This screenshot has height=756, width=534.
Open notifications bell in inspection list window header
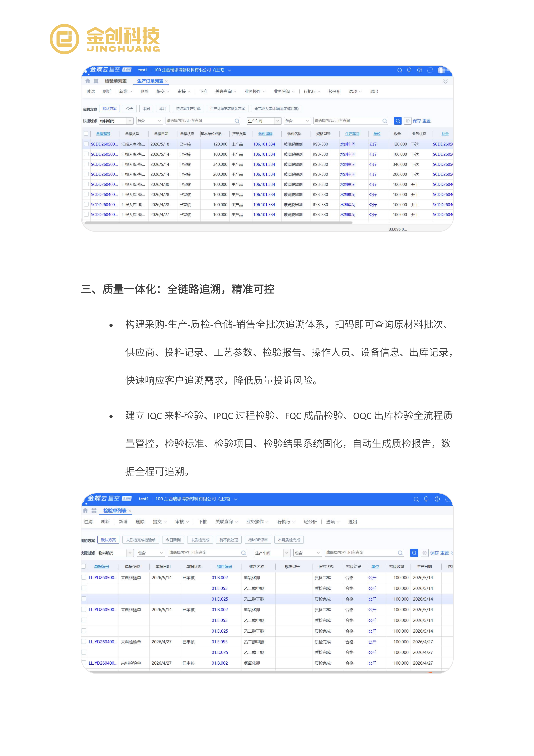426,499
